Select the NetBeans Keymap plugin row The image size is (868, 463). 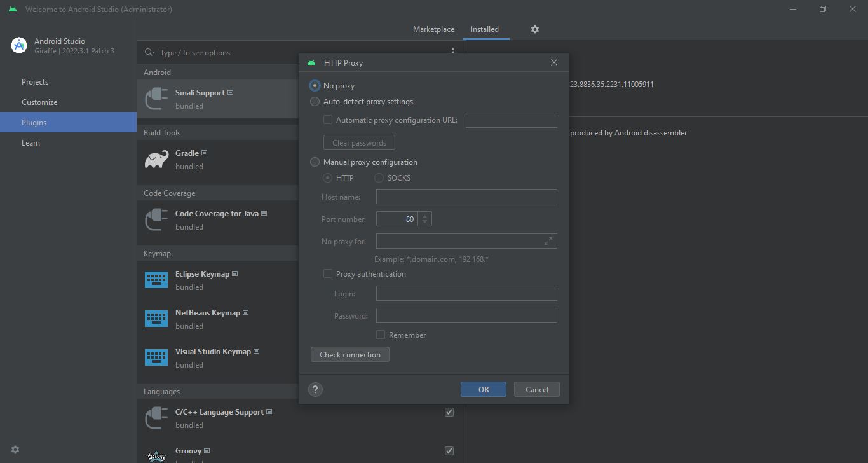coord(218,319)
